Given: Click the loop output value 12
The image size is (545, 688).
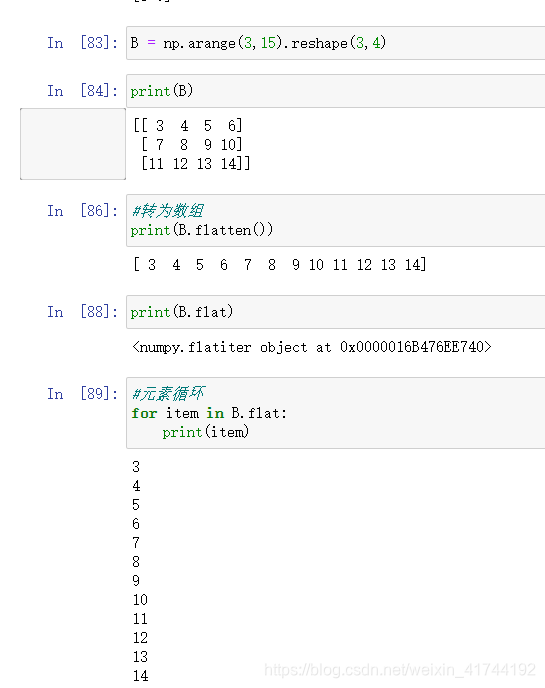Looking at the screenshot, I should (140, 638).
